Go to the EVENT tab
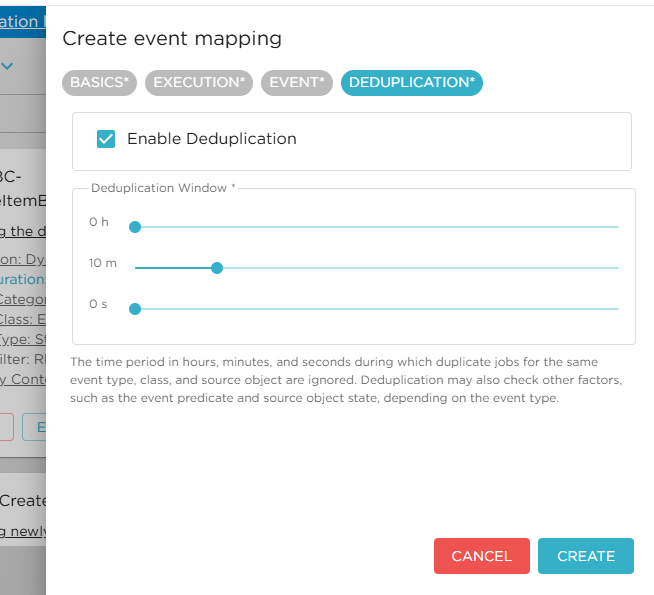 pyautogui.click(x=297, y=83)
